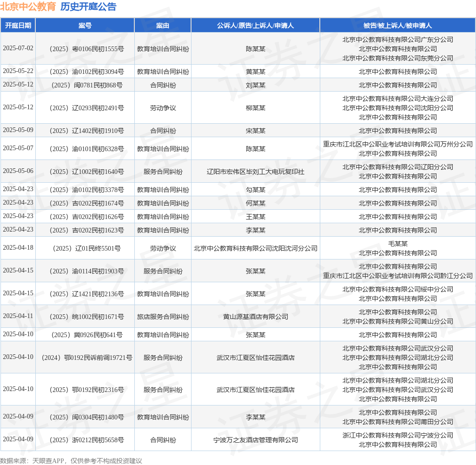Click defendant 浙江中公教育科技有限公司宁波分公司
Image resolution: width=476 pixels, height=465 pixels.
398,435
